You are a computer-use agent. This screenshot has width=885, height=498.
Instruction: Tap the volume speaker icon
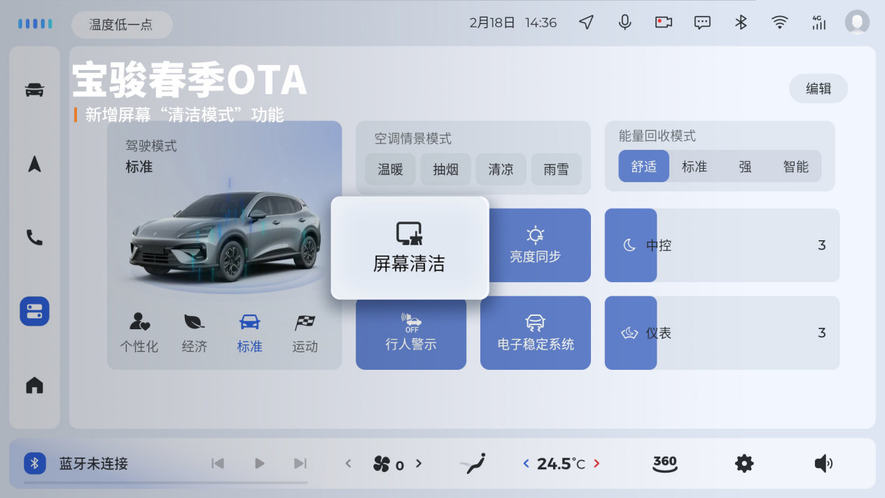coord(823,463)
